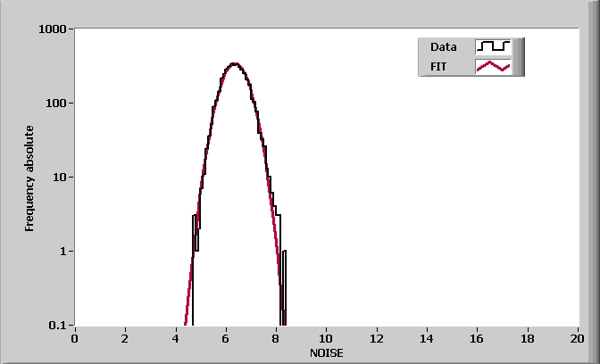
Task: Click the x-axis maximum value 20
Action: 578,338
